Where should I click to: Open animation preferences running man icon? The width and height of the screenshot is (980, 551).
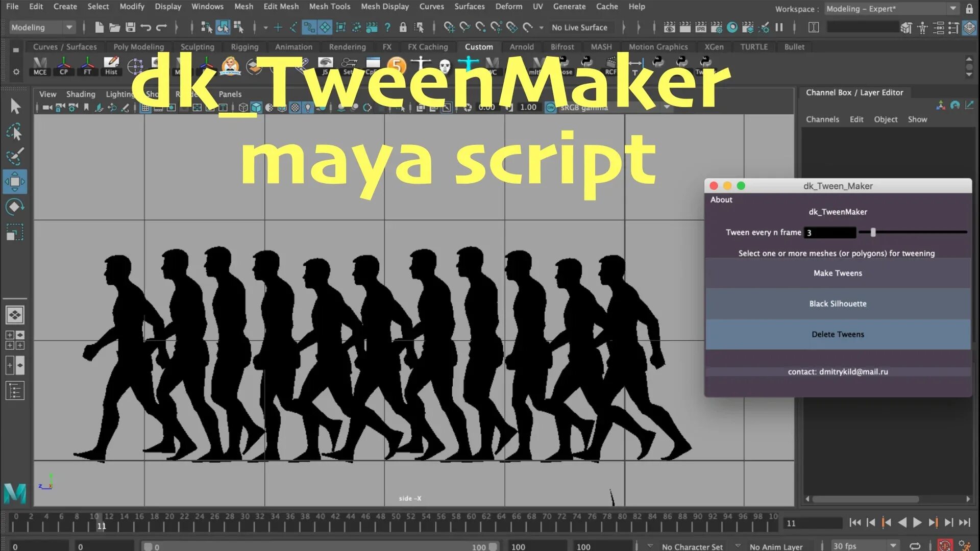[x=964, y=545]
